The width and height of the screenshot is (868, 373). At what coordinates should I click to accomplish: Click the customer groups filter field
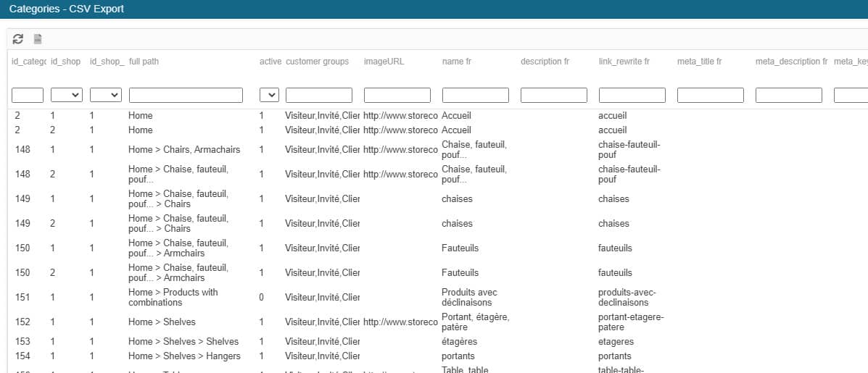pyautogui.click(x=319, y=95)
